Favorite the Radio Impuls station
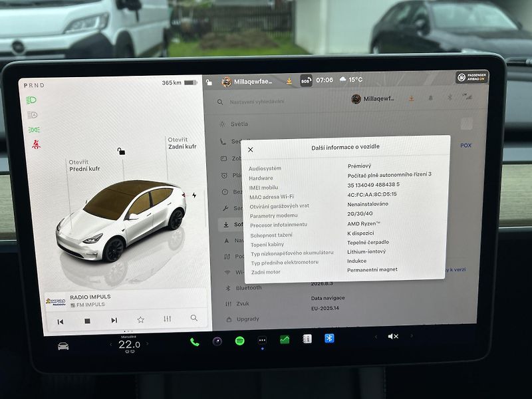The height and width of the screenshot is (399, 532). tap(140, 320)
